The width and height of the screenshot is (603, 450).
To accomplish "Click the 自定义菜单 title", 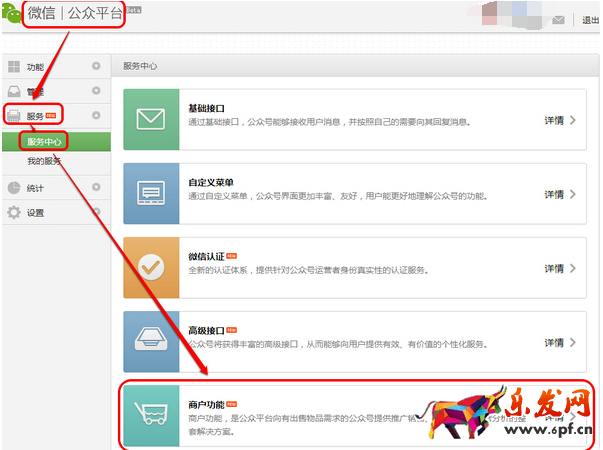I will click(211, 182).
